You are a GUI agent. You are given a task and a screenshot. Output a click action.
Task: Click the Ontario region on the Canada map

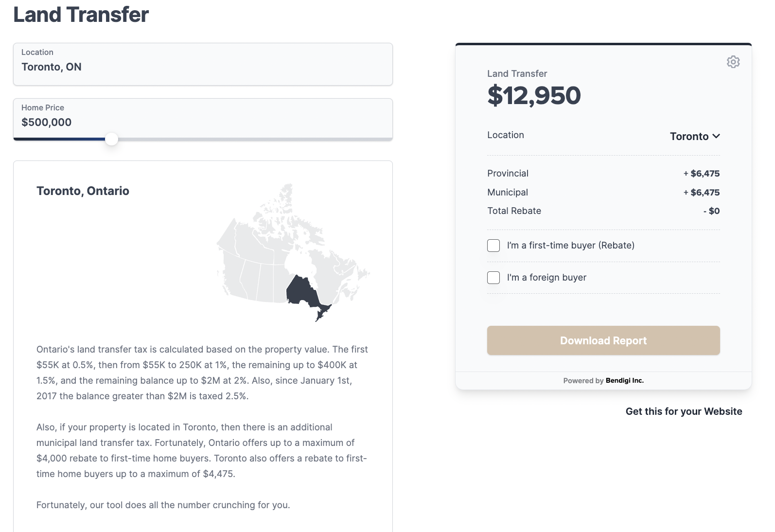tap(304, 292)
